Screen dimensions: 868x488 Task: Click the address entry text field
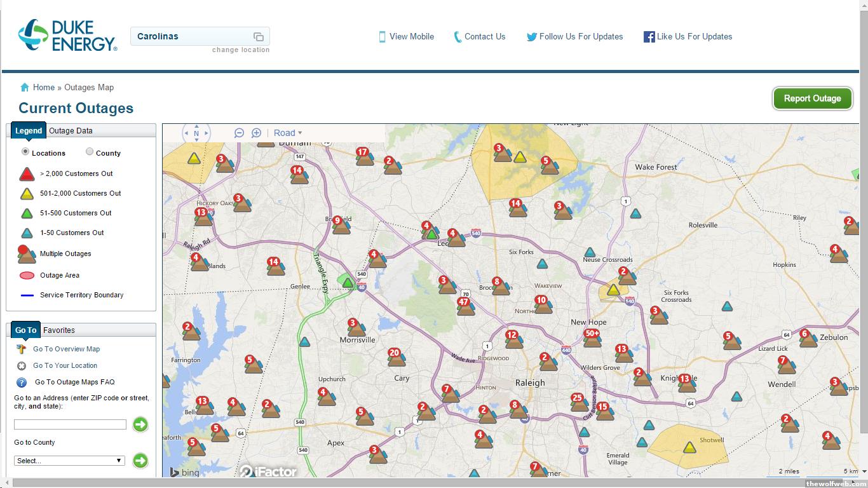tap(70, 424)
